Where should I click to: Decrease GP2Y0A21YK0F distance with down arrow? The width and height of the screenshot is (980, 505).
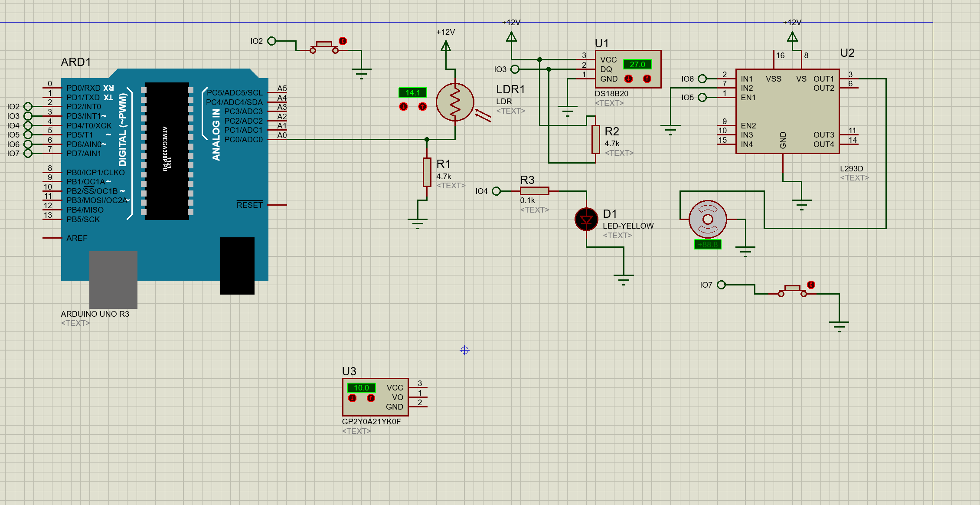click(x=352, y=398)
